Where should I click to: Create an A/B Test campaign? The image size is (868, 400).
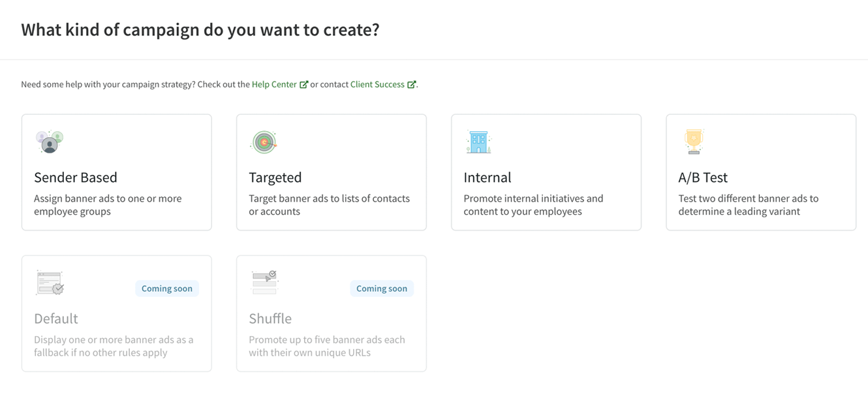[x=760, y=172]
